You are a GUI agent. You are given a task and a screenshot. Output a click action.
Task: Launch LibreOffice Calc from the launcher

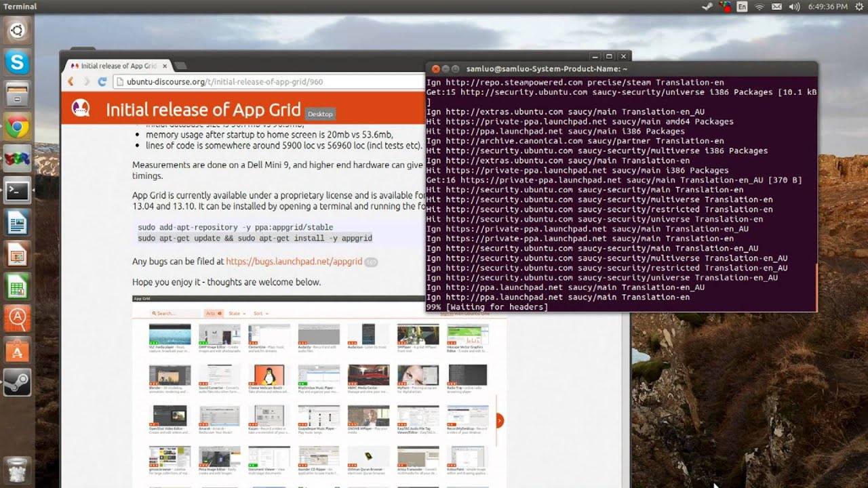coord(17,287)
